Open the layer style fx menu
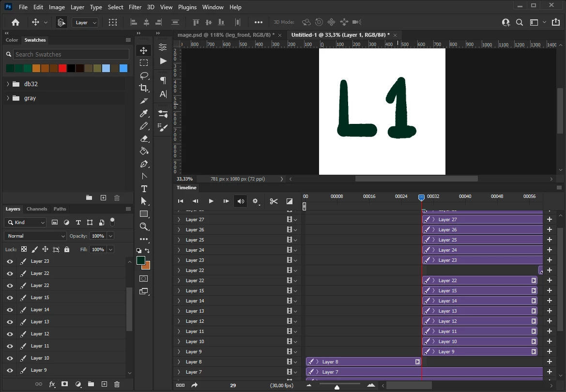 [52, 384]
